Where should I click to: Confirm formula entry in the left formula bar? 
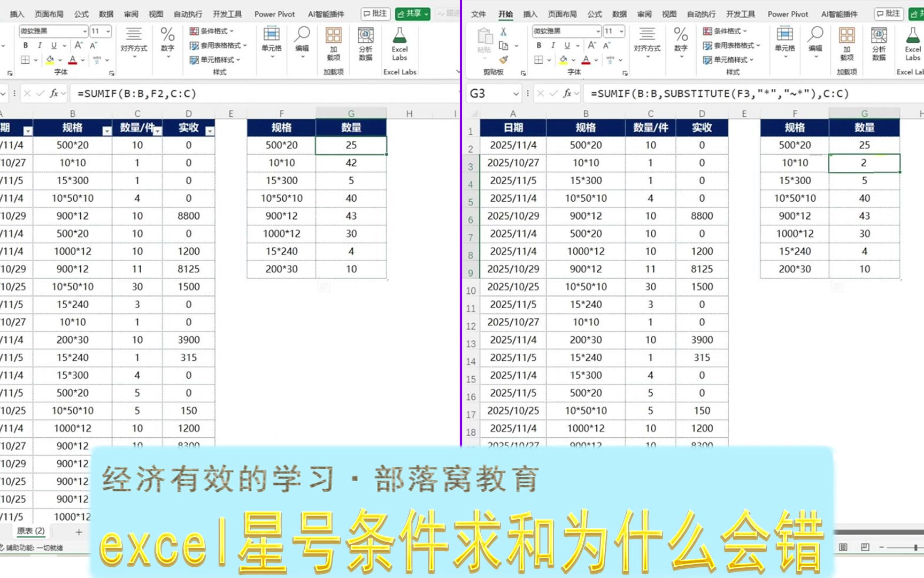(40, 94)
